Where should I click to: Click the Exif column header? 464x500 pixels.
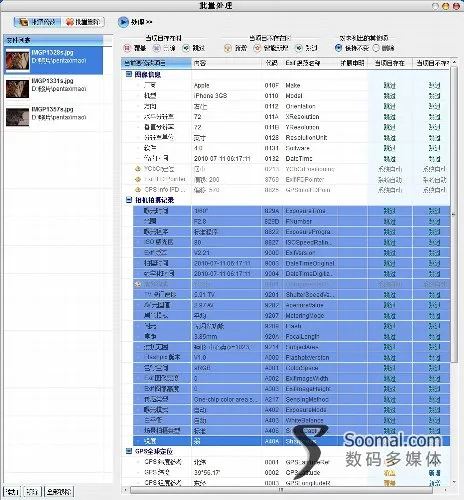[303, 63]
